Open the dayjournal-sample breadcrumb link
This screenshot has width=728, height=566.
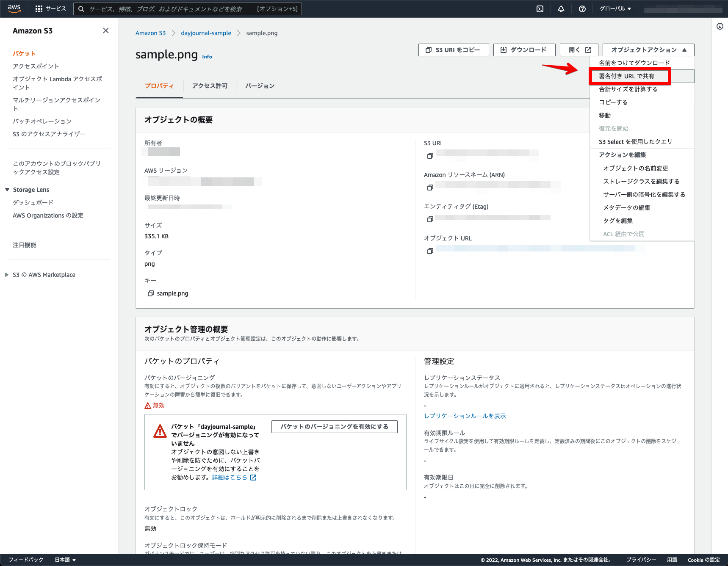point(206,33)
